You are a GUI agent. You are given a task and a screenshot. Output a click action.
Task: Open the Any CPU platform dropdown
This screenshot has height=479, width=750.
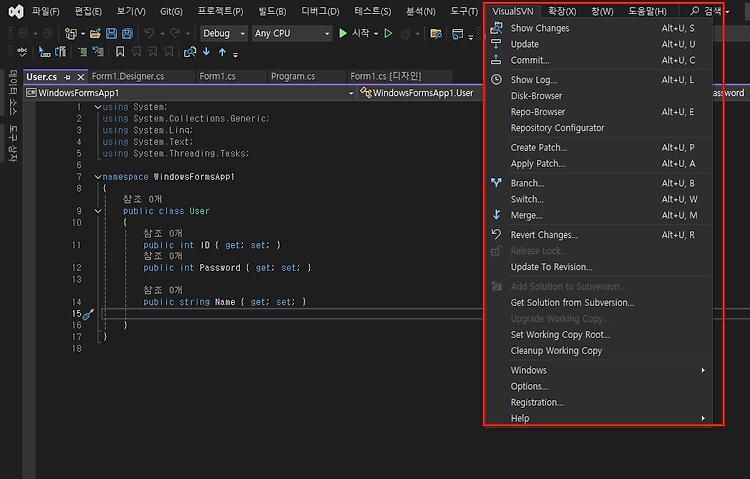coord(292,33)
